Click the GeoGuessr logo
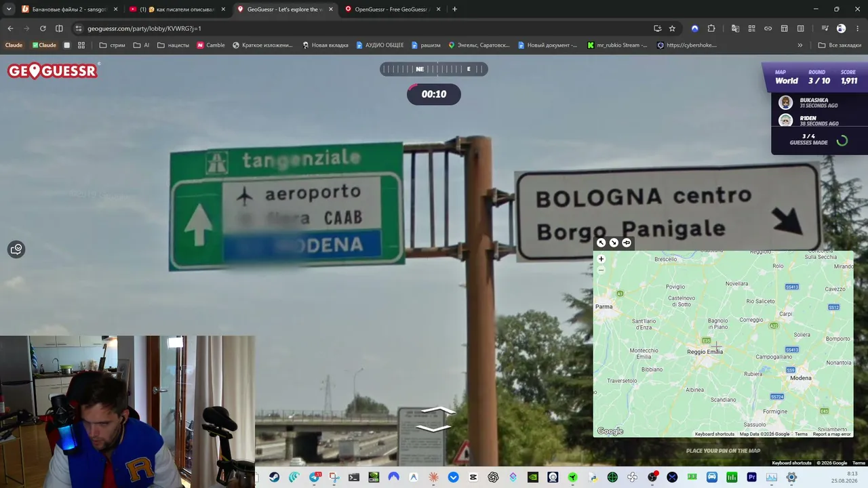Image resolution: width=868 pixels, height=488 pixels. click(x=53, y=71)
